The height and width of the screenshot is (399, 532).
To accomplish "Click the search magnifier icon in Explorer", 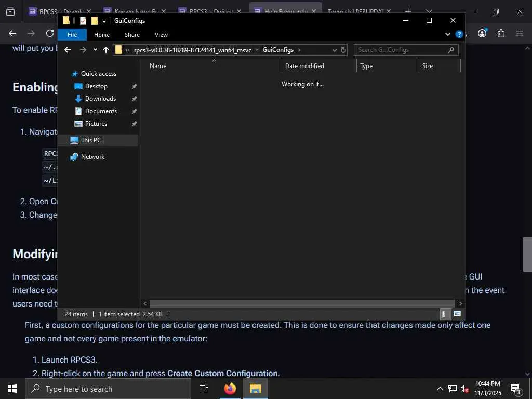I will click(x=451, y=50).
